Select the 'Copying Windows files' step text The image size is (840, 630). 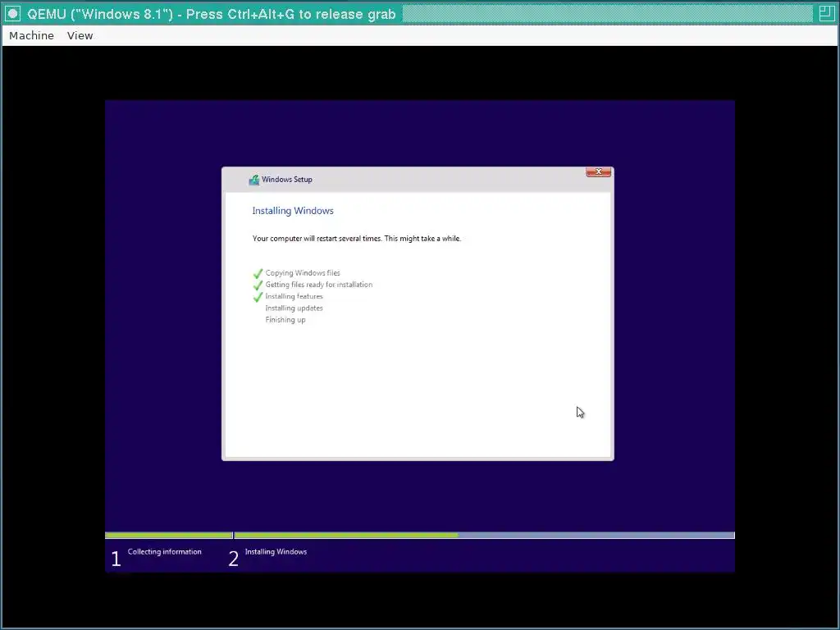click(x=303, y=272)
